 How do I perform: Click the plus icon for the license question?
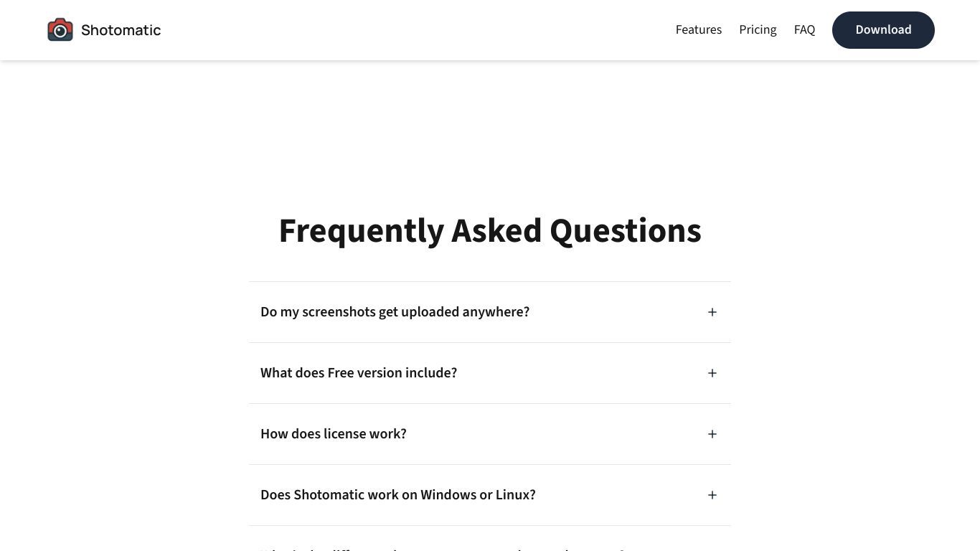pos(712,434)
